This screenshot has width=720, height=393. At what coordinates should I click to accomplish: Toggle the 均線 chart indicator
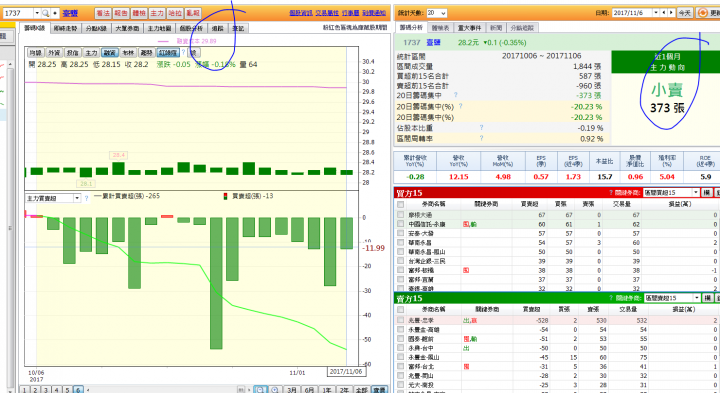click(x=35, y=53)
